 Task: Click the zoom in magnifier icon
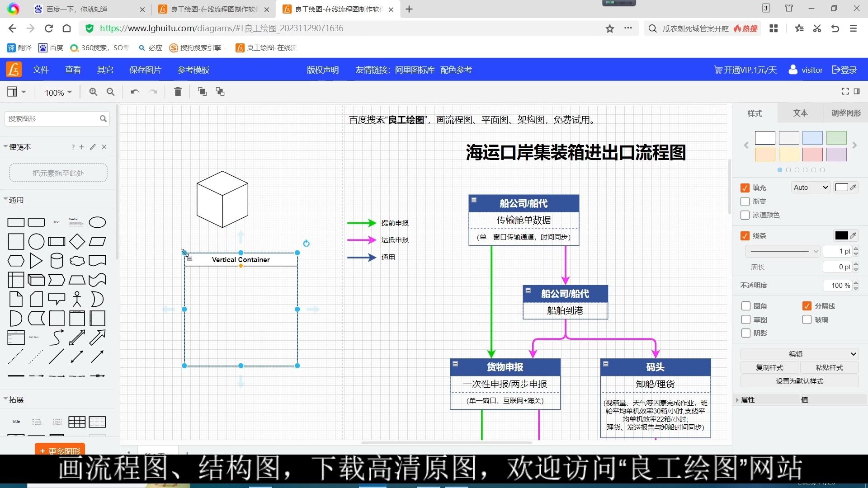tap(93, 92)
